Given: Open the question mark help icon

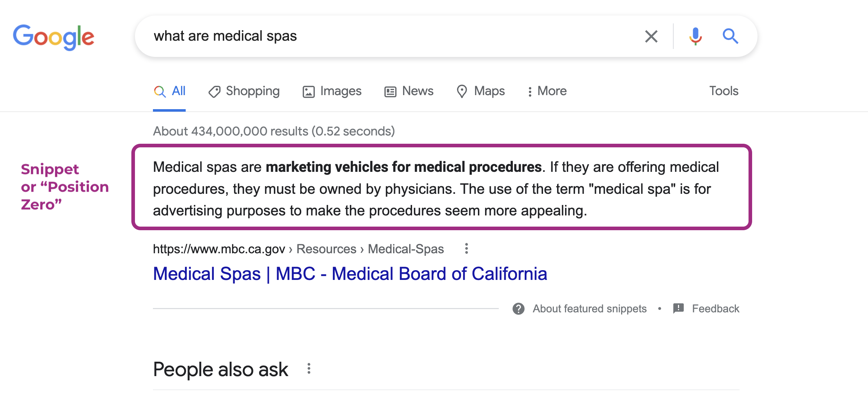Looking at the screenshot, I should tap(518, 309).
